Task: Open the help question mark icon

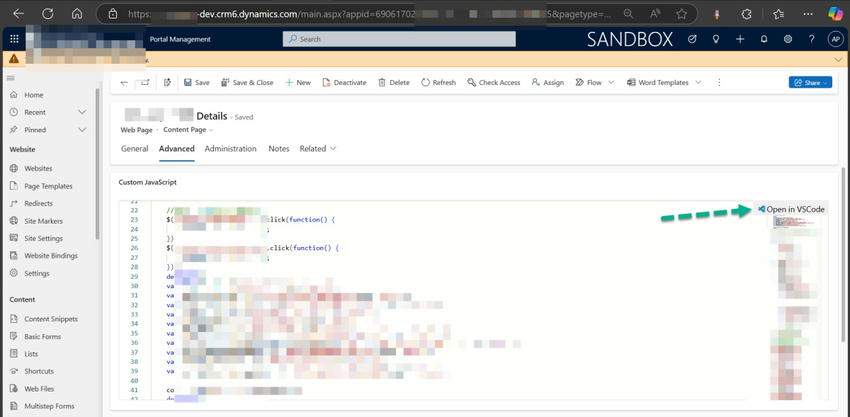Action: pos(812,39)
